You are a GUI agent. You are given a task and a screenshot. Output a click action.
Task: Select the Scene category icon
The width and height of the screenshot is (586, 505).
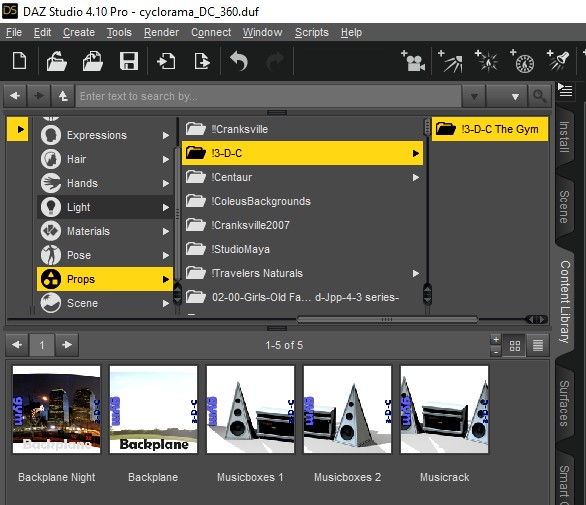51,303
